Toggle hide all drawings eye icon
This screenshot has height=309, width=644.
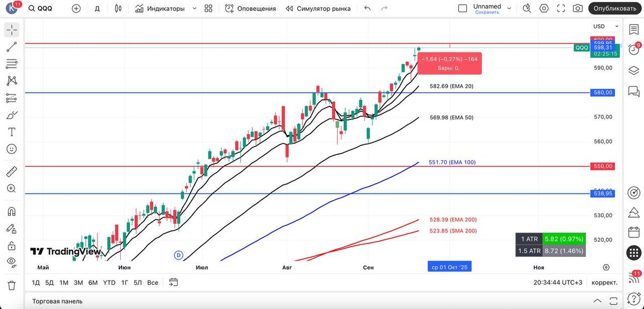[x=11, y=262]
